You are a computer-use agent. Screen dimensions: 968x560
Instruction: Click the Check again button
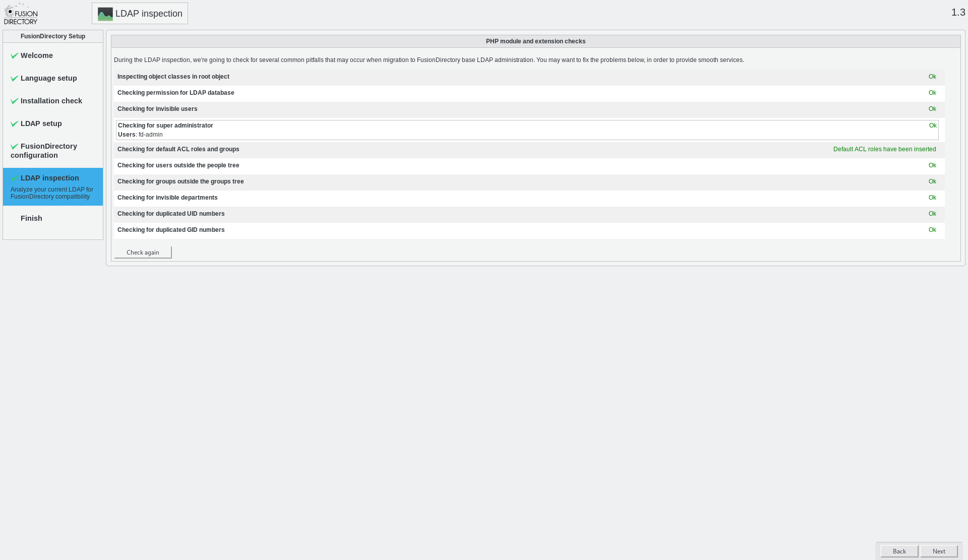click(x=143, y=253)
